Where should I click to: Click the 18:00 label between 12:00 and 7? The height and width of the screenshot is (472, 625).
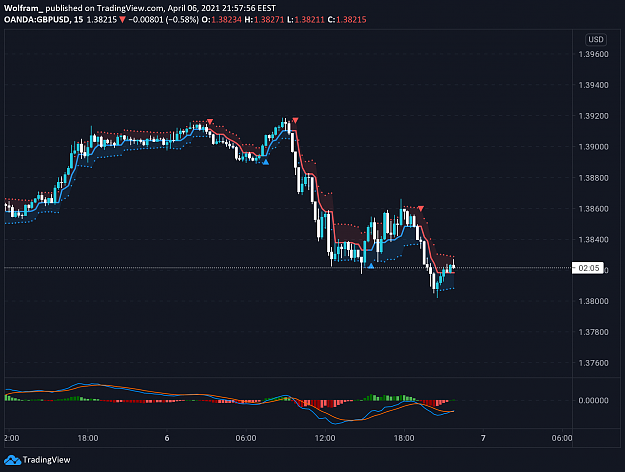coord(404,438)
